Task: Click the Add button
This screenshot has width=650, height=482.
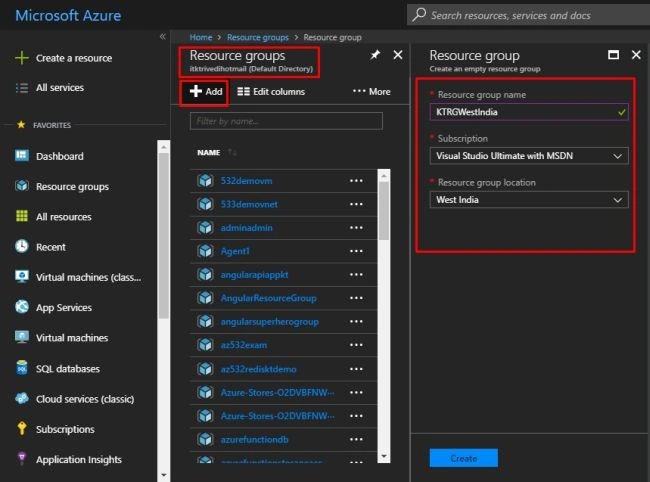Action: pos(206,92)
